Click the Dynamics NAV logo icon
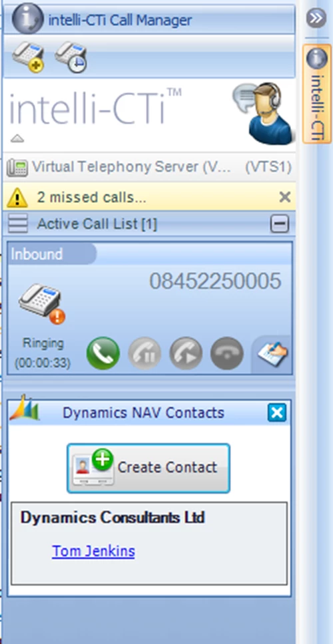 25,408
